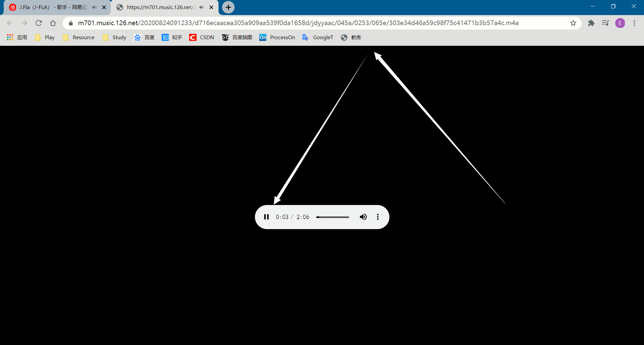
Task: Click the 2:06 total duration text
Action: coord(303,217)
